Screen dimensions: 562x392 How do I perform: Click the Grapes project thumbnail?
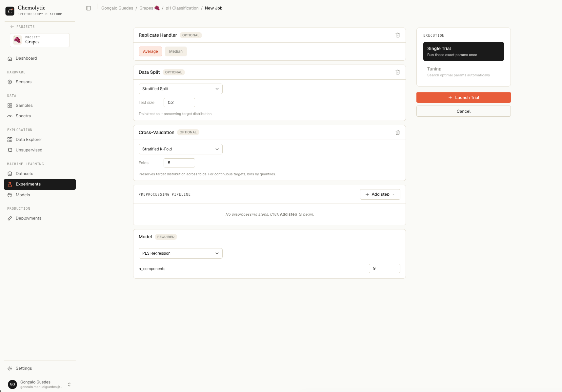pos(17,40)
